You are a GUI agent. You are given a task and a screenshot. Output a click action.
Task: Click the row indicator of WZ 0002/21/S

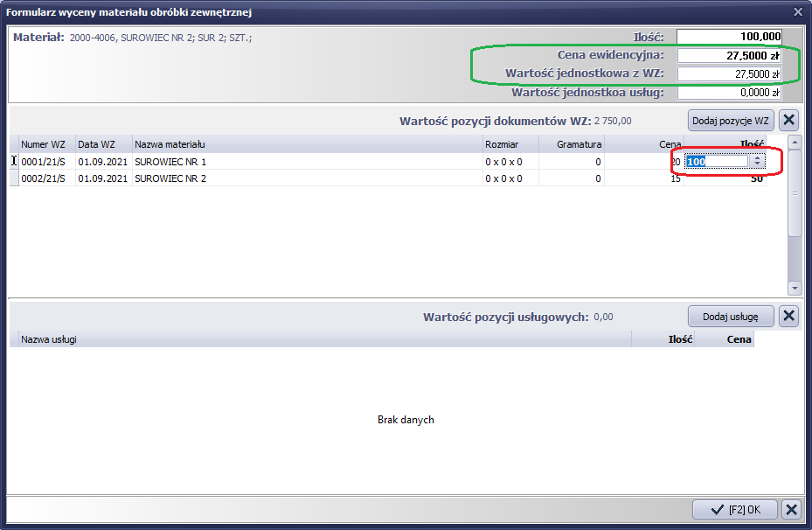click(14, 178)
